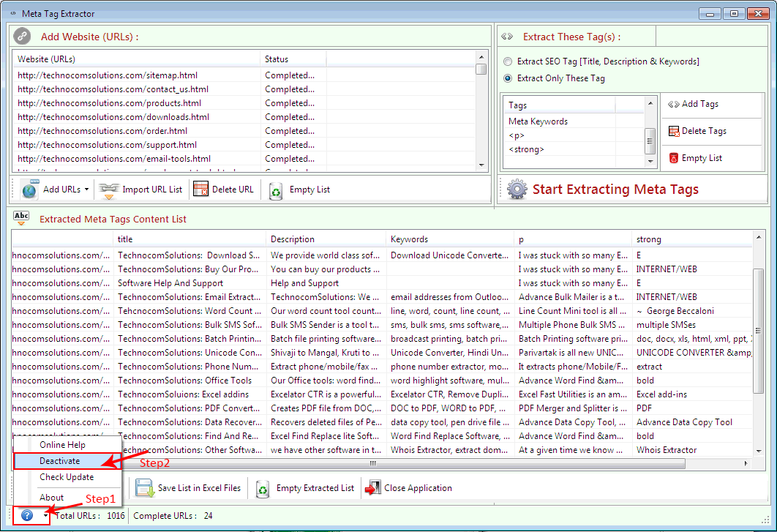Click the Complete URLs 24 status entry
777x532 pixels.
tap(173, 516)
